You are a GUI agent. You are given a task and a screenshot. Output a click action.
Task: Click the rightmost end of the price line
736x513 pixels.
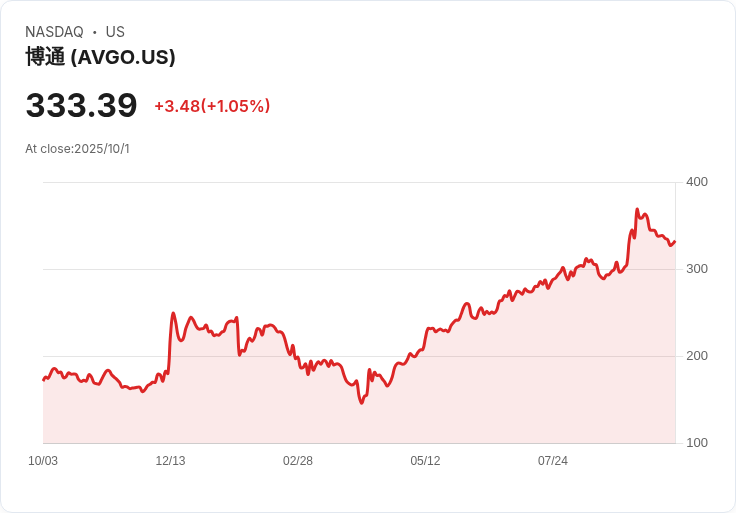(x=675, y=241)
